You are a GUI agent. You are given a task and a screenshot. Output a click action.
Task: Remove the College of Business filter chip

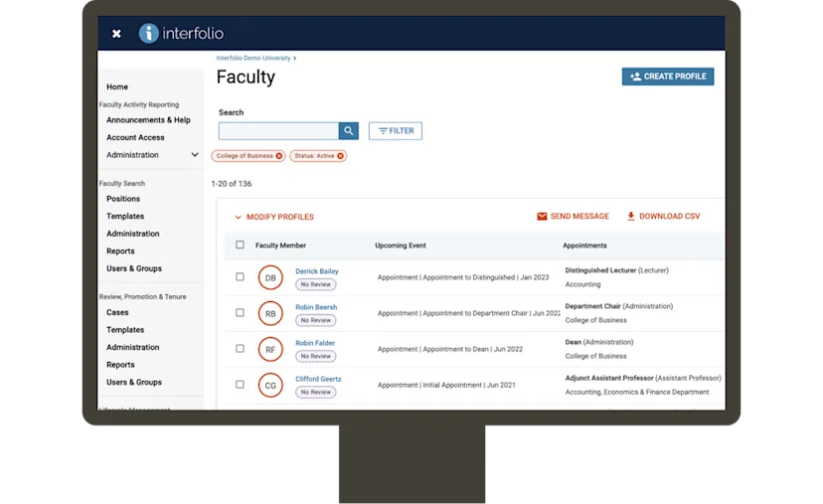tap(279, 156)
